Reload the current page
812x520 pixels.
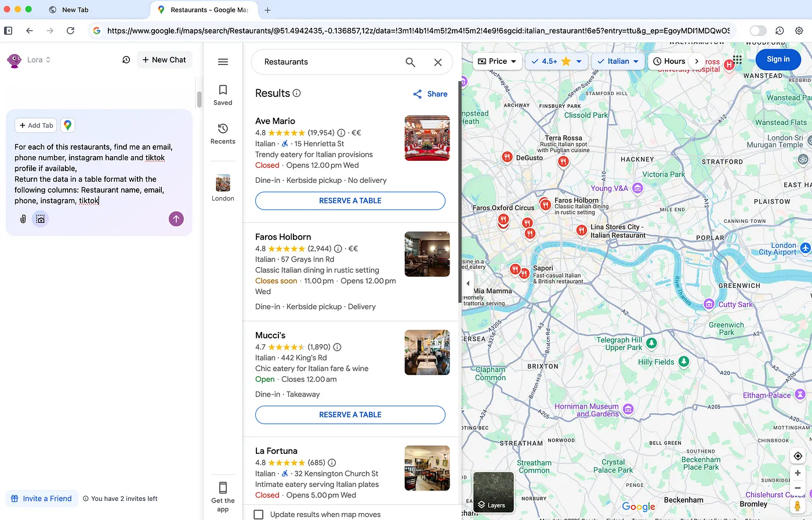[70, 31]
